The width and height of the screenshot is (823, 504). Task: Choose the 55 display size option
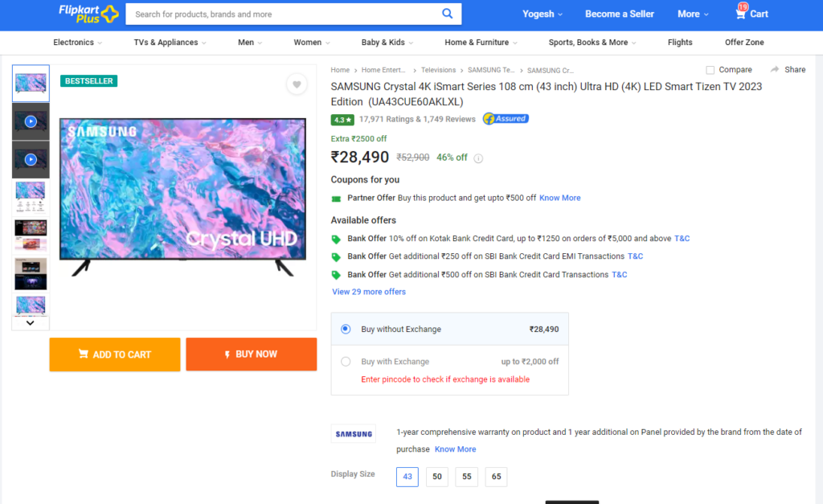[x=467, y=477]
